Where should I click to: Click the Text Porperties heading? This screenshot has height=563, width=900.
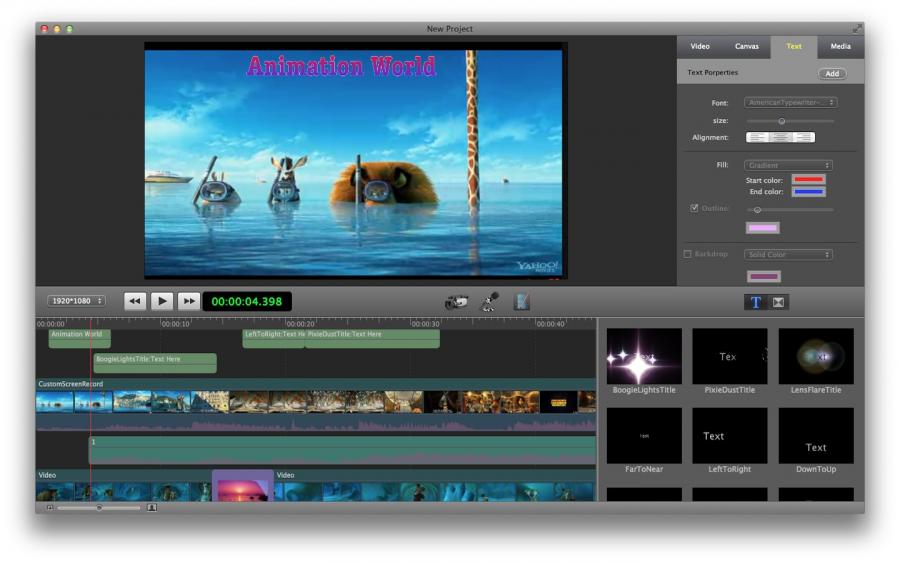point(712,73)
